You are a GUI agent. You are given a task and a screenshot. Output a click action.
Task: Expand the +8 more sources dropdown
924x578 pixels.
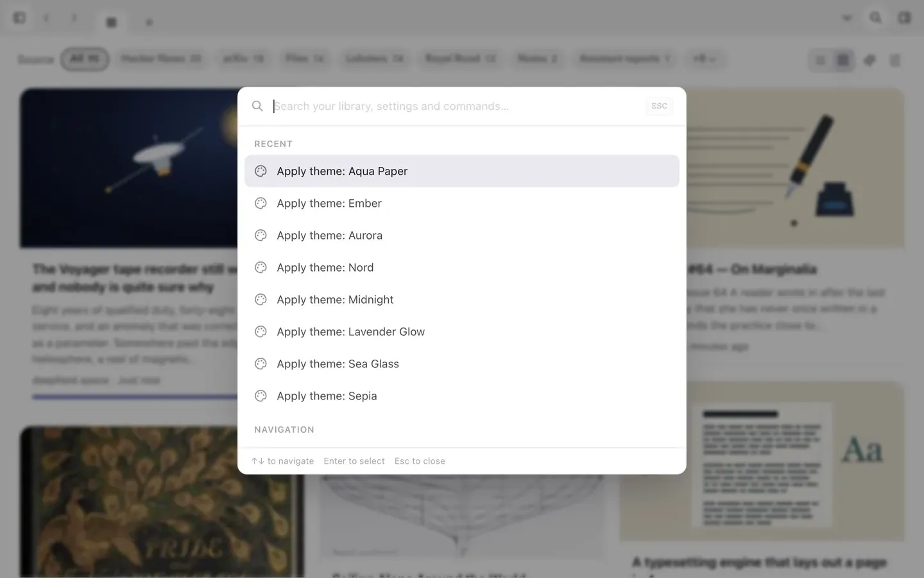click(x=704, y=59)
